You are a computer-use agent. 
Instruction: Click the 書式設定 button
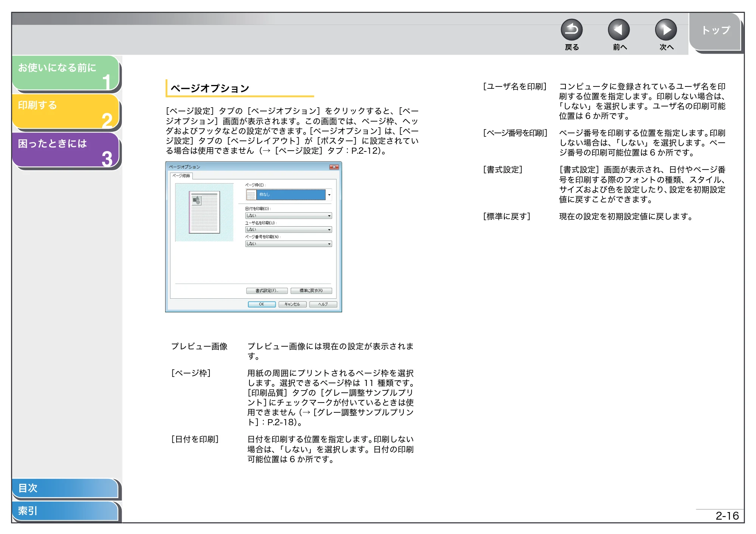pyautogui.click(x=267, y=291)
